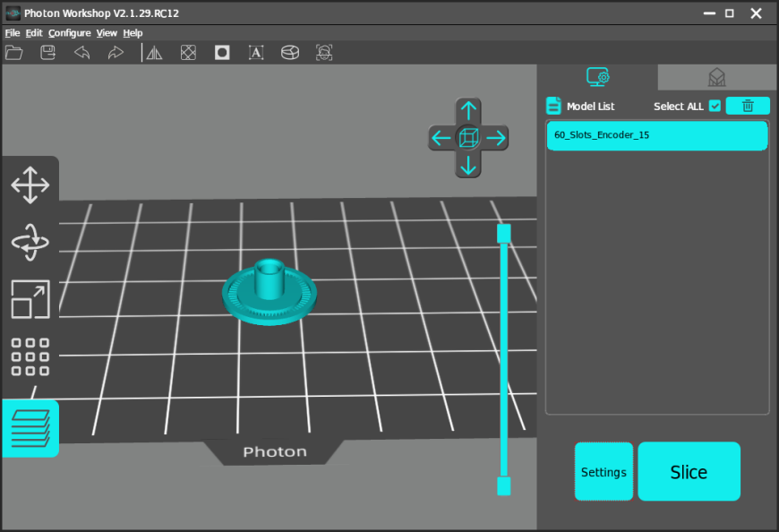Open the hollow/infill pattern tool
The image size is (779, 532).
pos(188,53)
